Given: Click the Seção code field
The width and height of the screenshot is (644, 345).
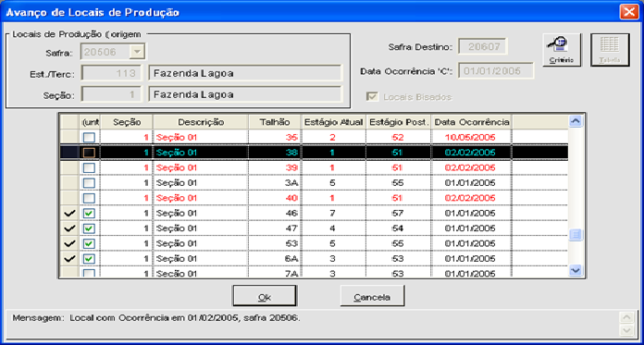Looking at the screenshot, I should (111, 94).
